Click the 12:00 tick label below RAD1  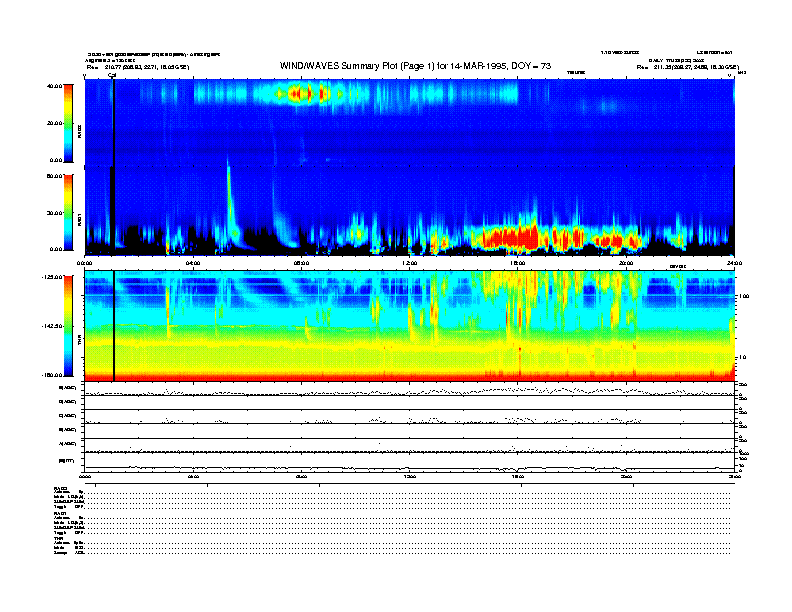click(410, 263)
